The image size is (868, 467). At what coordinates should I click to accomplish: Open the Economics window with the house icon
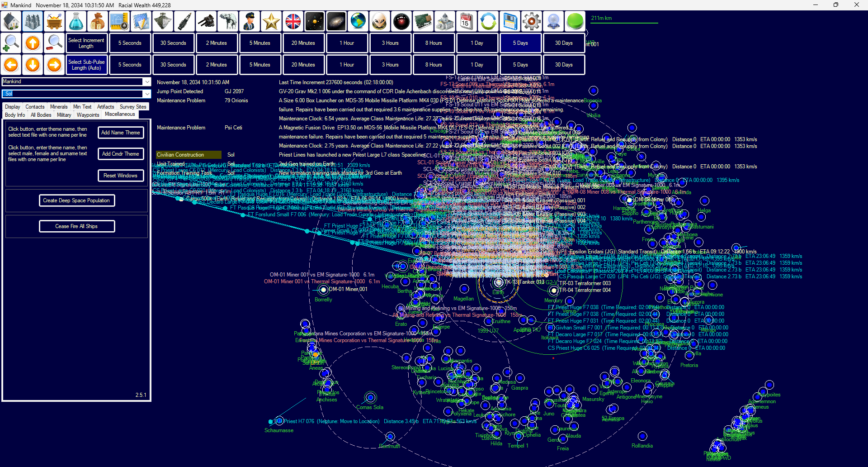pyautogui.click(x=11, y=21)
